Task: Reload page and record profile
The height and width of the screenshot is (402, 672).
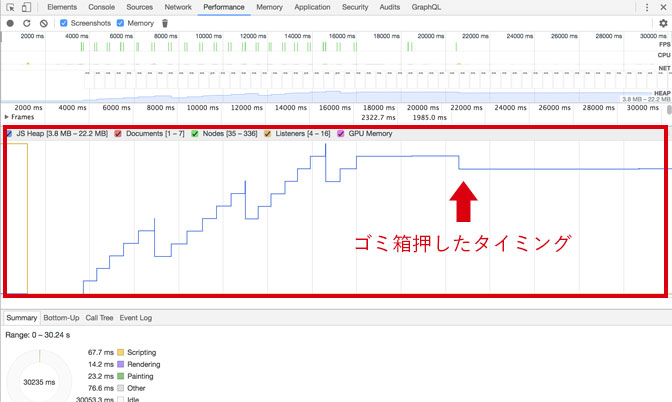Action: click(27, 23)
